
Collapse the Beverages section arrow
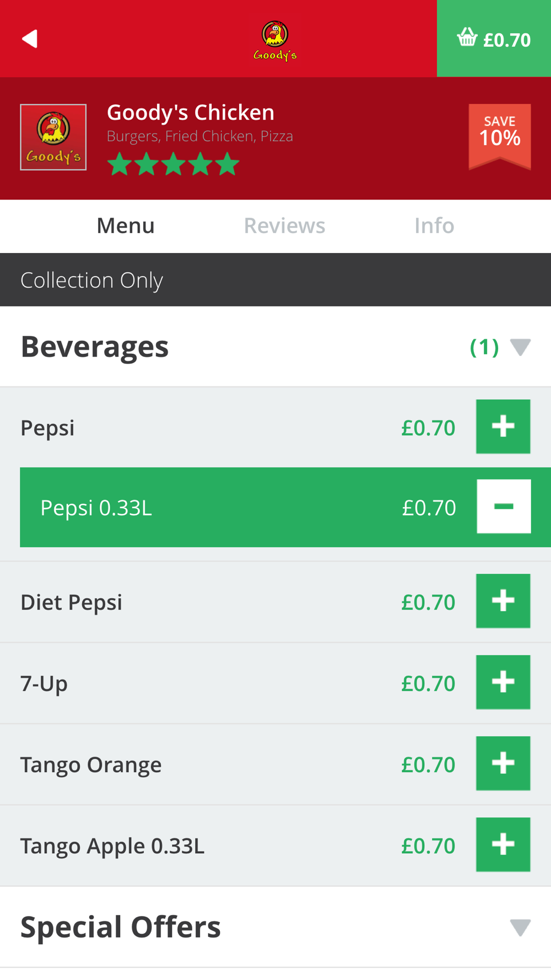coord(520,347)
